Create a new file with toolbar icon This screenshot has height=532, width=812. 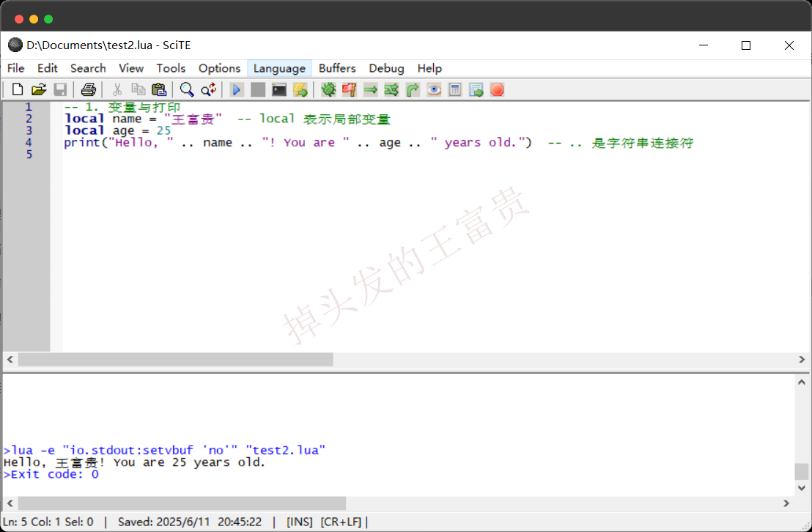18,89
